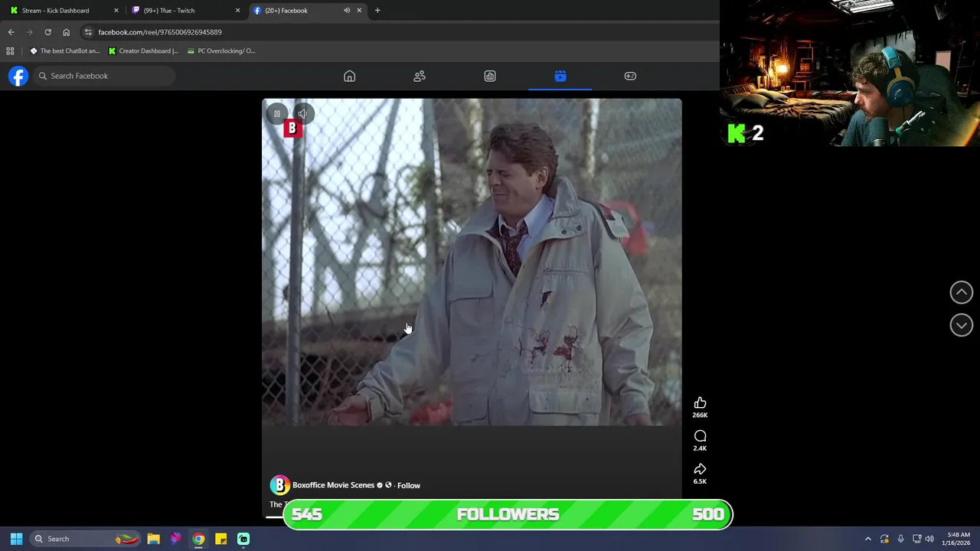Click the Facebook logo
This screenshot has width=980, height=551.
pos(18,76)
